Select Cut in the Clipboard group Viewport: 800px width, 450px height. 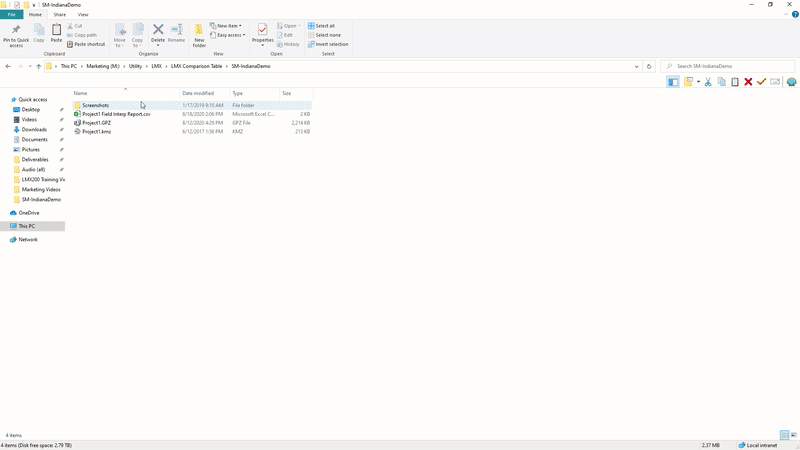(75, 26)
